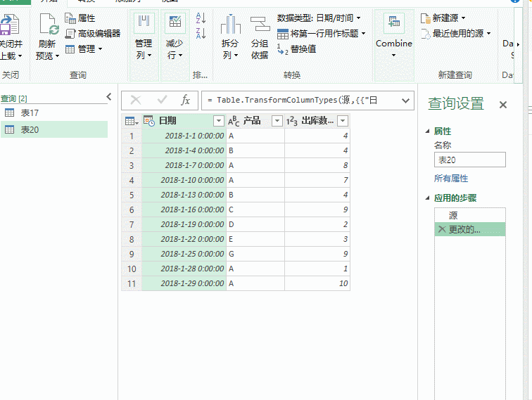
Task: Expand the formula bar with the chevron
Action: pos(405,101)
